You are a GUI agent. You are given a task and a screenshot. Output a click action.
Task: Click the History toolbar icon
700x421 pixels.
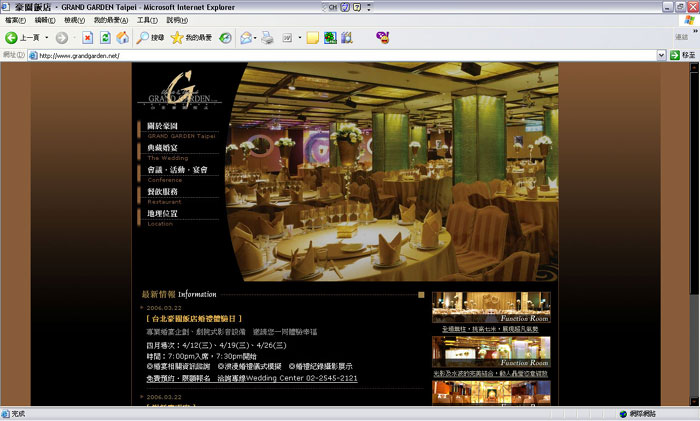225,38
